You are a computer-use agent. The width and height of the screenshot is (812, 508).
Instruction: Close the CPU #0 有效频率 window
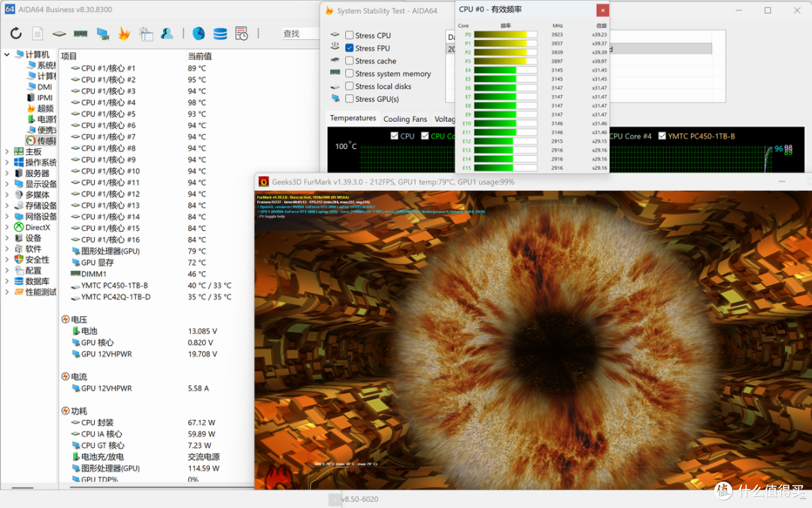click(602, 11)
